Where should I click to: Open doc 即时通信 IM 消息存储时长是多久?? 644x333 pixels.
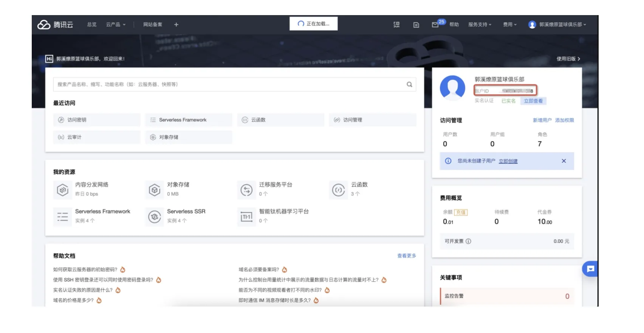(x=275, y=300)
